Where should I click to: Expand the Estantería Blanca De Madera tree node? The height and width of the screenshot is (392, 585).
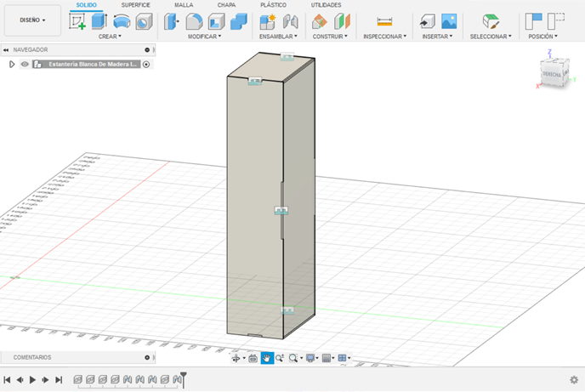tap(12, 64)
